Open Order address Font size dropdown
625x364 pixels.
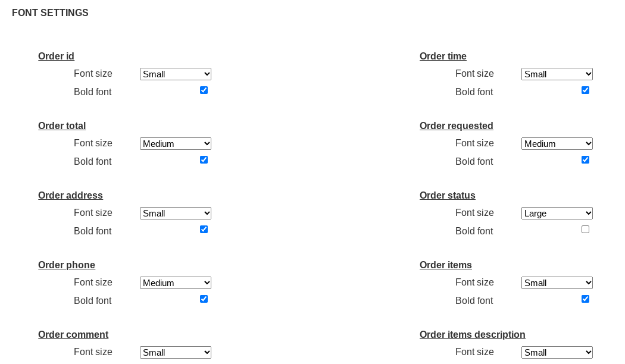[x=176, y=214]
